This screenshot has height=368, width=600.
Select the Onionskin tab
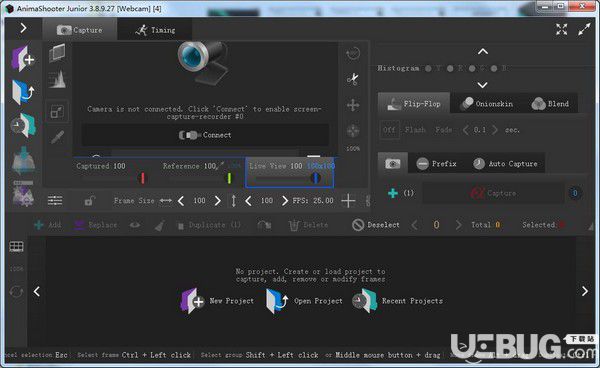coord(487,103)
